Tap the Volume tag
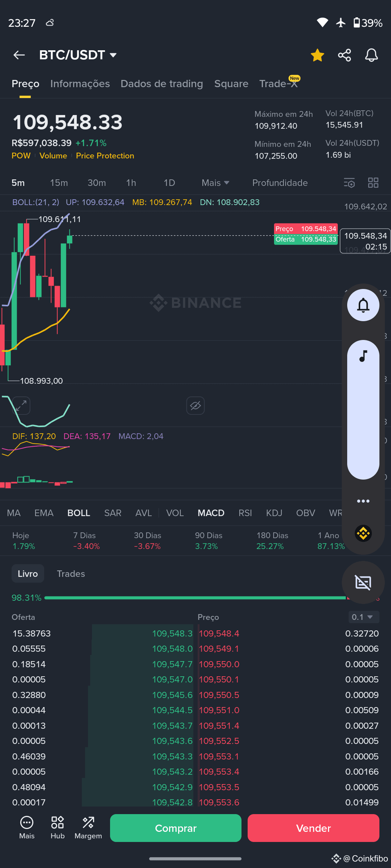Image resolution: width=391 pixels, height=868 pixels. 53,156
